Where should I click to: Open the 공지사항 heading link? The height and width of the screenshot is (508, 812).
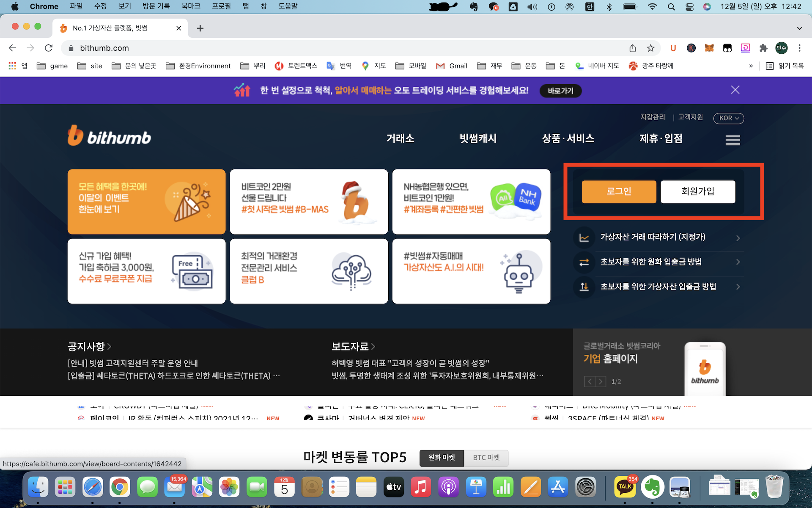[89, 346]
